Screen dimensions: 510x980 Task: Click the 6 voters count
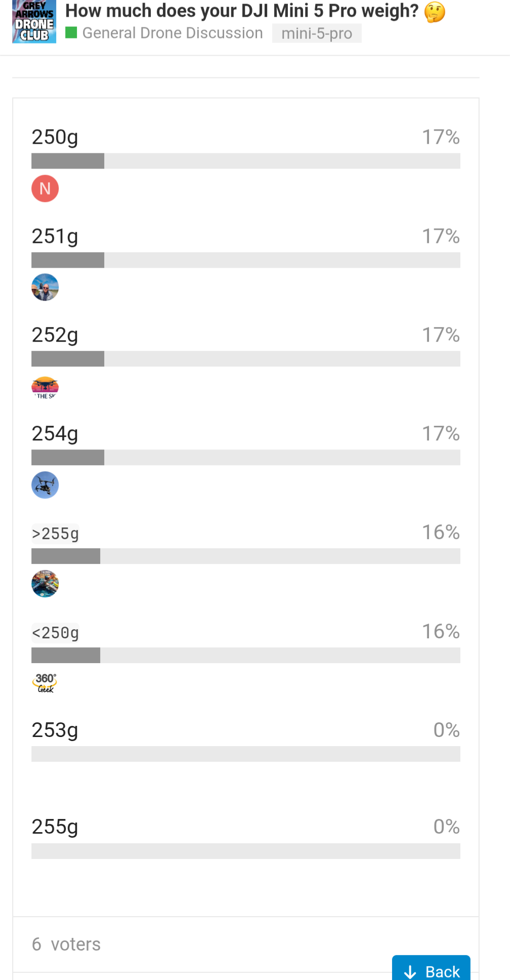(66, 945)
